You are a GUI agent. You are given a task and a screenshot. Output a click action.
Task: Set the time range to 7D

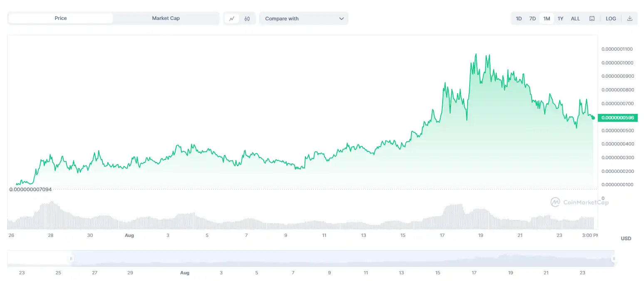click(x=533, y=19)
